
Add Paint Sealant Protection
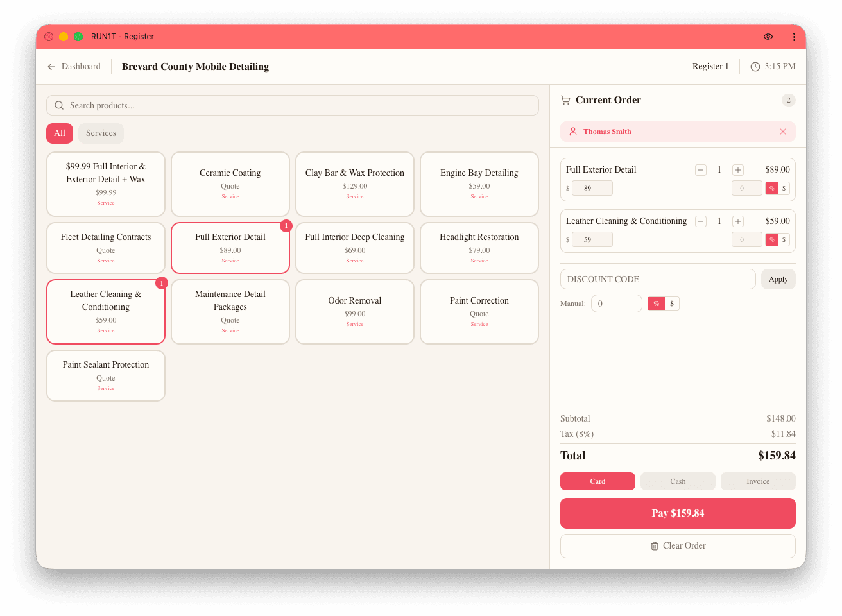[106, 376]
